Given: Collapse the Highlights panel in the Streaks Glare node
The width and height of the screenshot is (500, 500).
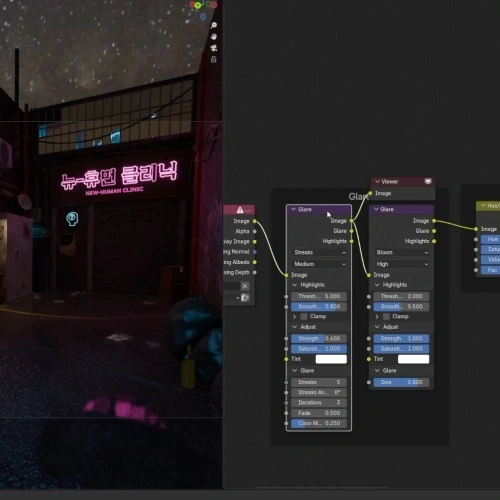Looking at the screenshot, I should pyautogui.click(x=295, y=285).
